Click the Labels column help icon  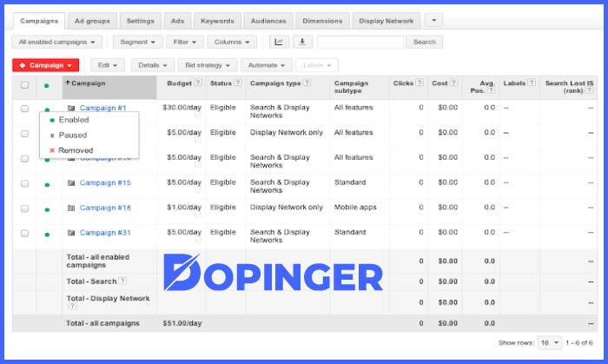(532, 83)
